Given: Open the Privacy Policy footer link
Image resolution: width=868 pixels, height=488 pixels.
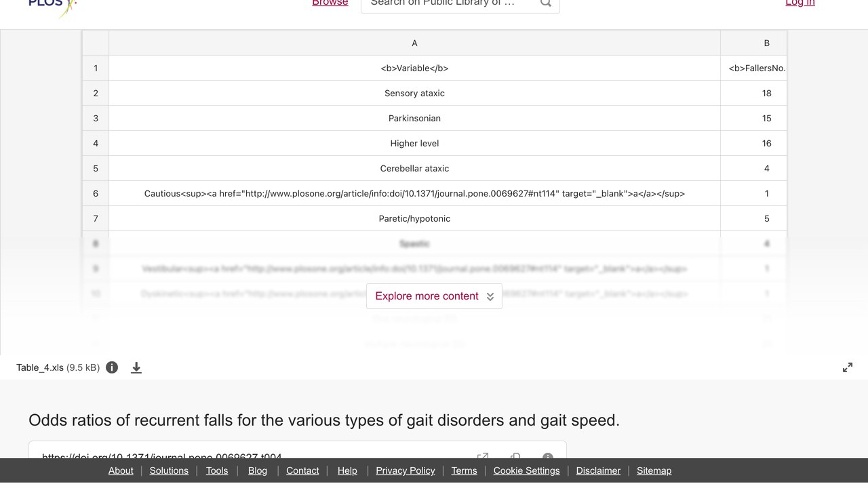Looking at the screenshot, I should pyautogui.click(x=406, y=470).
